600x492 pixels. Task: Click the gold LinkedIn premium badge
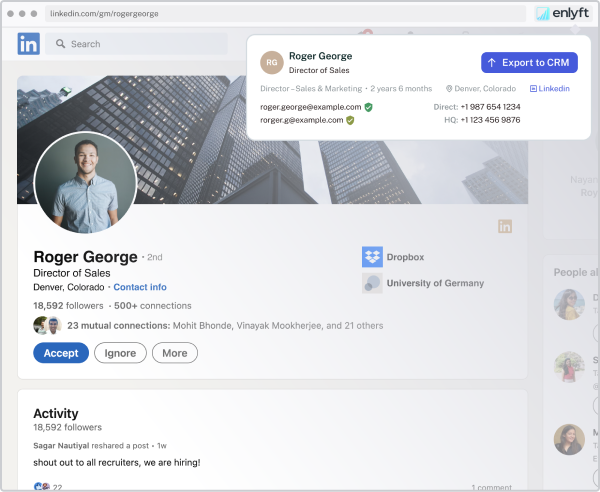pyautogui.click(x=505, y=226)
